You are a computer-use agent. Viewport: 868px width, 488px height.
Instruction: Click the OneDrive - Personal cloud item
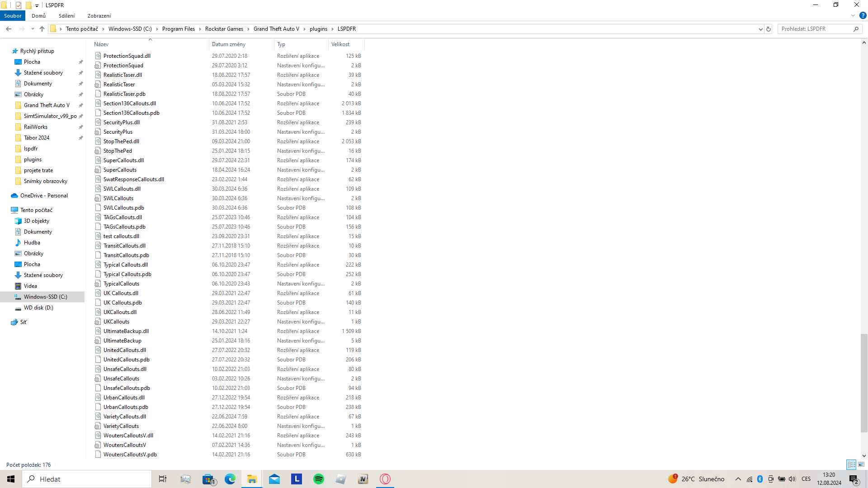[44, 196]
